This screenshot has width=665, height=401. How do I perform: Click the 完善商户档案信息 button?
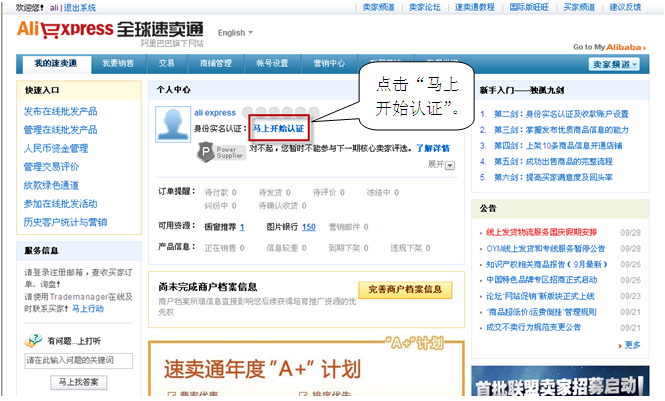(405, 290)
